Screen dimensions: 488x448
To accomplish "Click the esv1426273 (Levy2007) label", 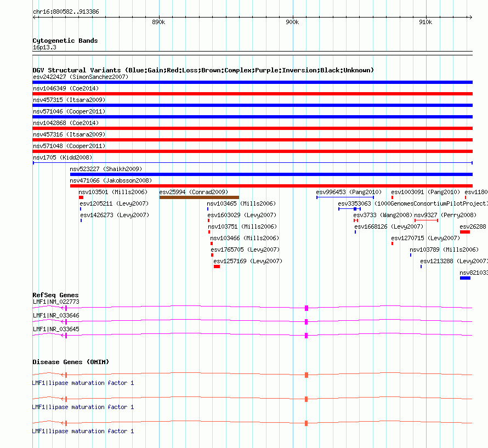I will coord(115,215).
